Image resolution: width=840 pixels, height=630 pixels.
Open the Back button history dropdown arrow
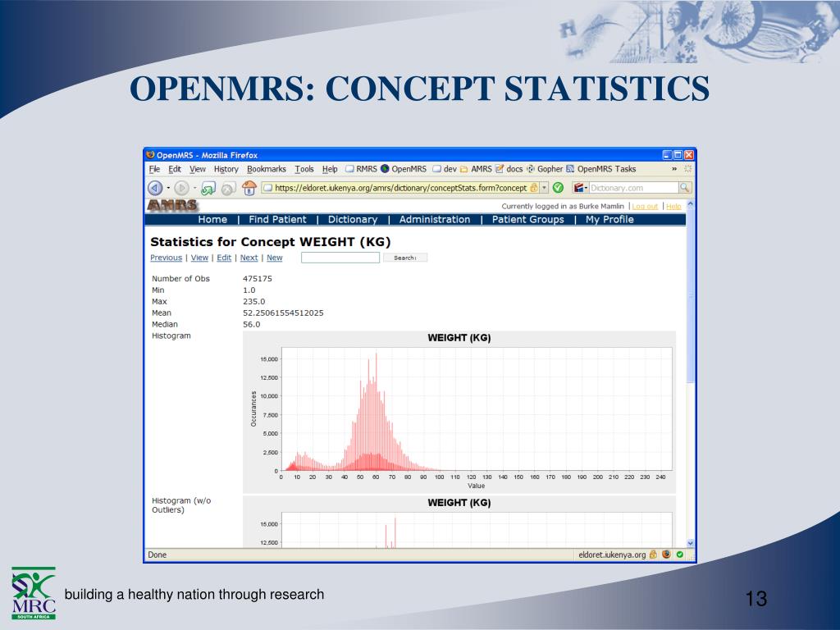pyautogui.click(x=167, y=188)
